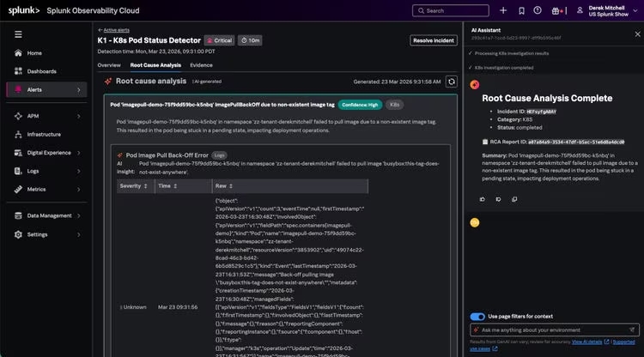Screen dimensions: 644x357
Task: Give thumbs up to AI response
Action: point(483,199)
